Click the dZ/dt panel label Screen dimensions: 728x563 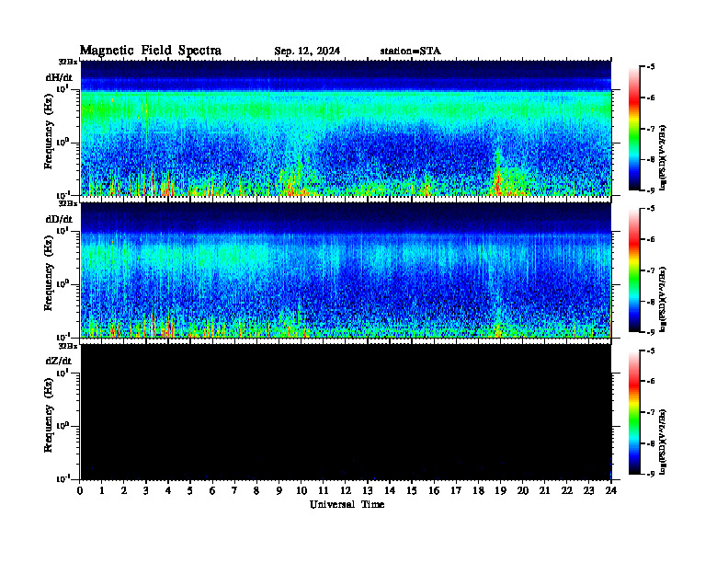tap(59, 361)
